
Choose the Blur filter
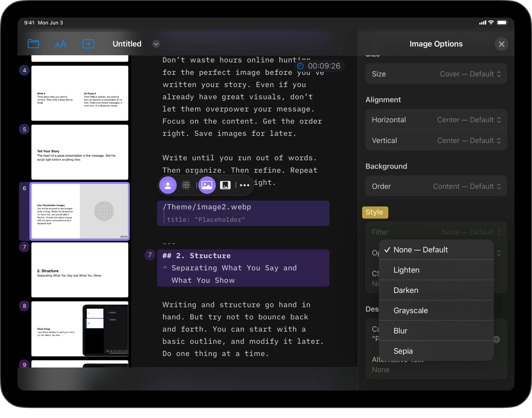(436, 331)
